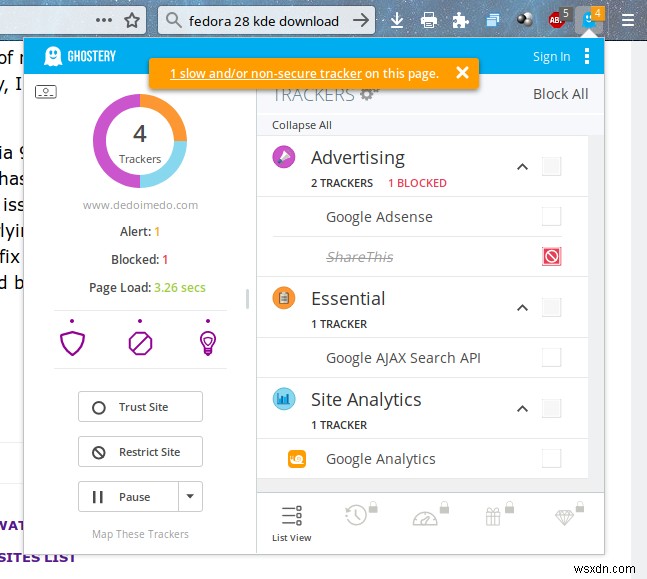
Task: Select the List View tab
Action: tap(292, 522)
